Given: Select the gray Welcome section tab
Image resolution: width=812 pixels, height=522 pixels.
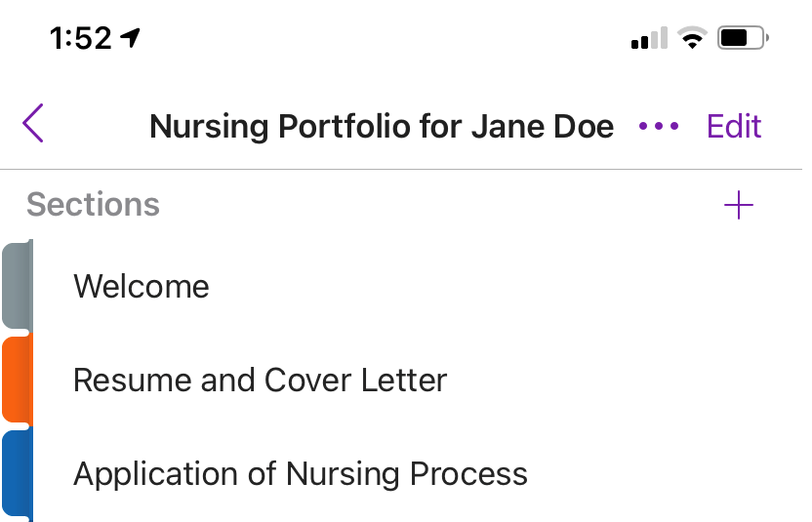Looking at the screenshot, I should (18, 285).
